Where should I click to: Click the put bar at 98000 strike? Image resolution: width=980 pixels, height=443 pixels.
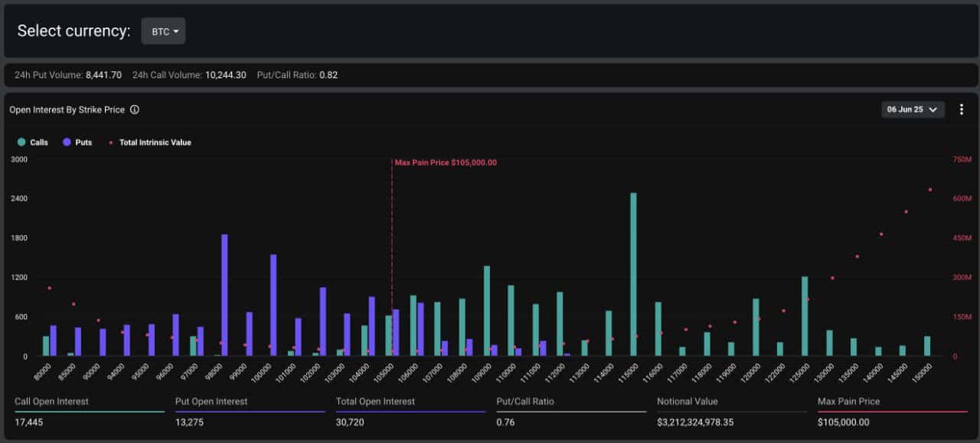(224, 295)
